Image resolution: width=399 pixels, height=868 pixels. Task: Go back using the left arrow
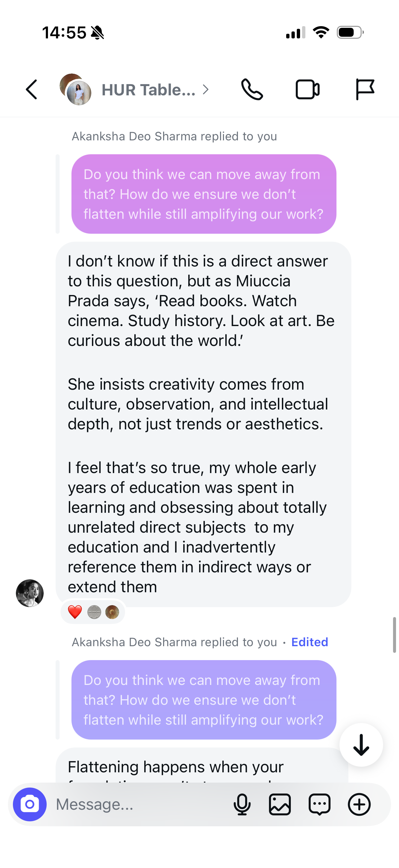[x=32, y=90]
